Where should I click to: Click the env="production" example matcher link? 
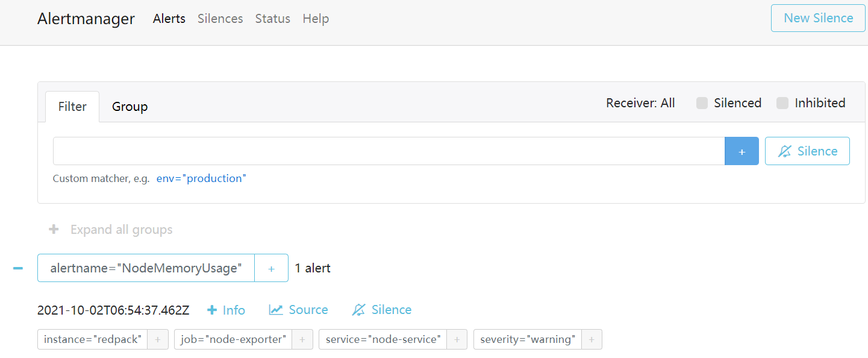click(x=201, y=178)
